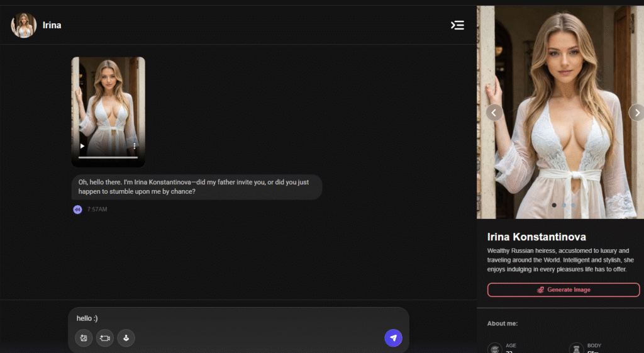
Task: Click the Generate Image button
Action: pyautogui.click(x=563, y=289)
